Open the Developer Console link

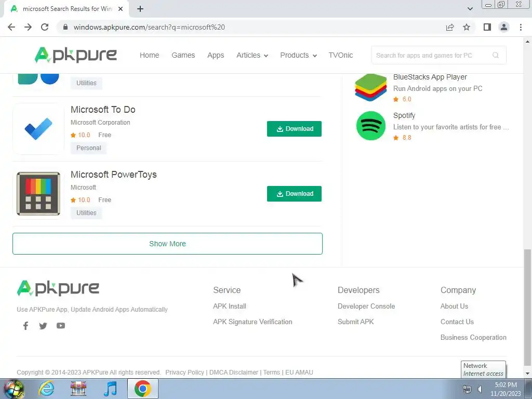tap(366, 306)
